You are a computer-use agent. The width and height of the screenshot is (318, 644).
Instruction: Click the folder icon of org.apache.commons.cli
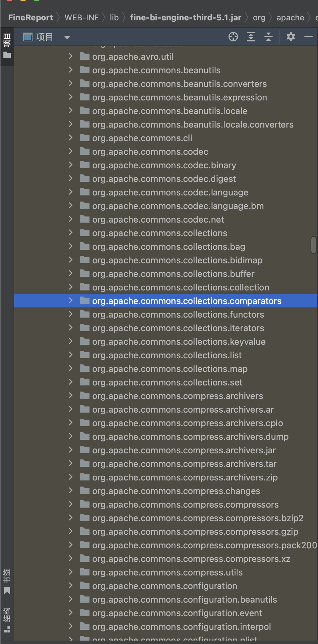[x=85, y=138]
